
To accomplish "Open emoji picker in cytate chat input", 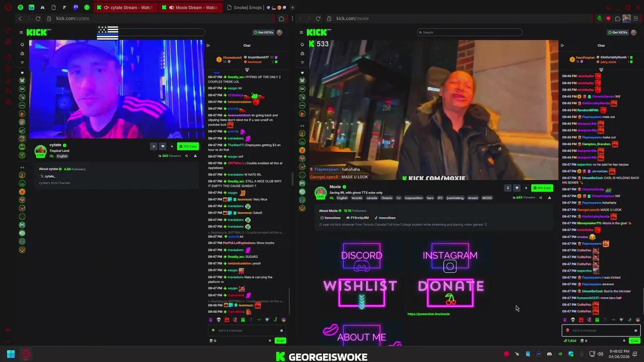I will (x=281, y=330).
